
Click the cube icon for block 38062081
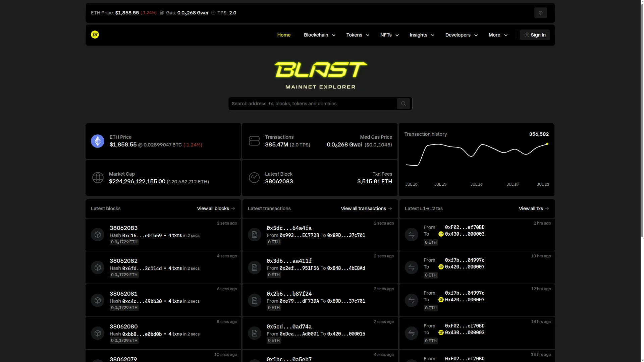(98, 300)
